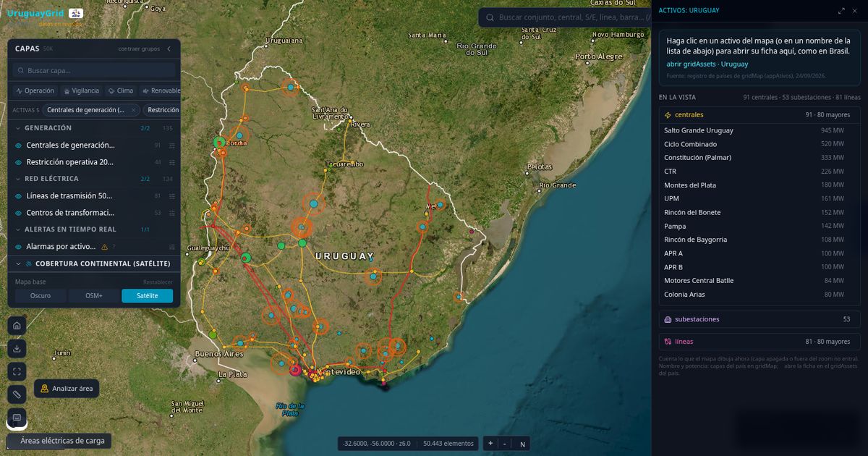
Task: Open legend list icon for Centrales de generación
Action: pyautogui.click(x=172, y=145)
